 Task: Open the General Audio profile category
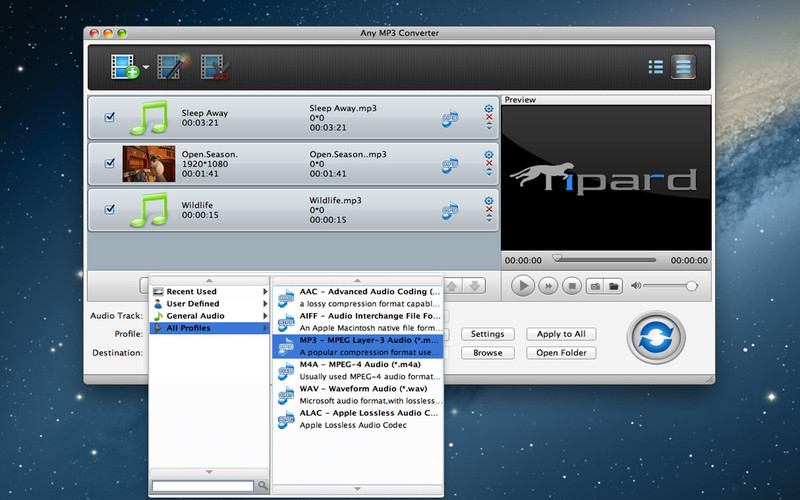[x=210, y=316]
